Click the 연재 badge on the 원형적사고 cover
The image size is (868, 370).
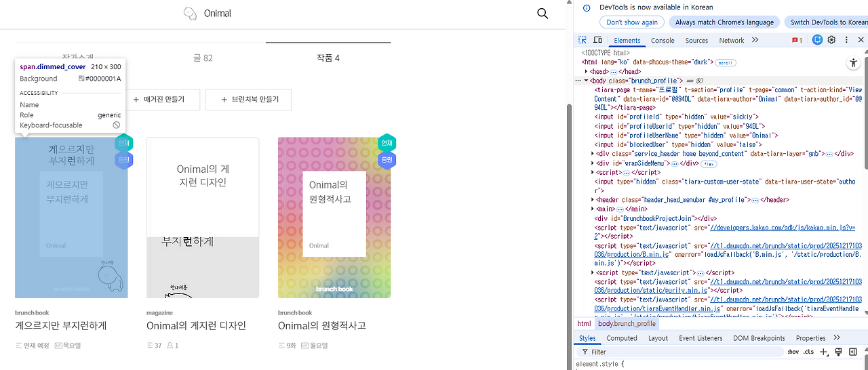387,143
